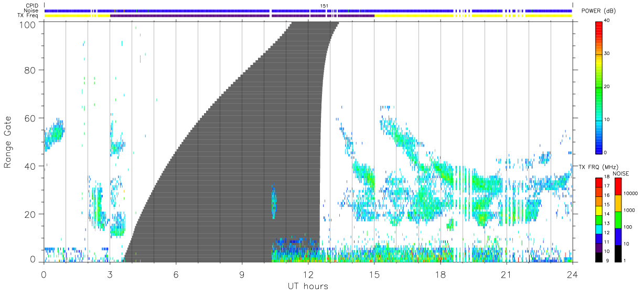
Task: Click the CPID value 151
Action: [325, 6]
